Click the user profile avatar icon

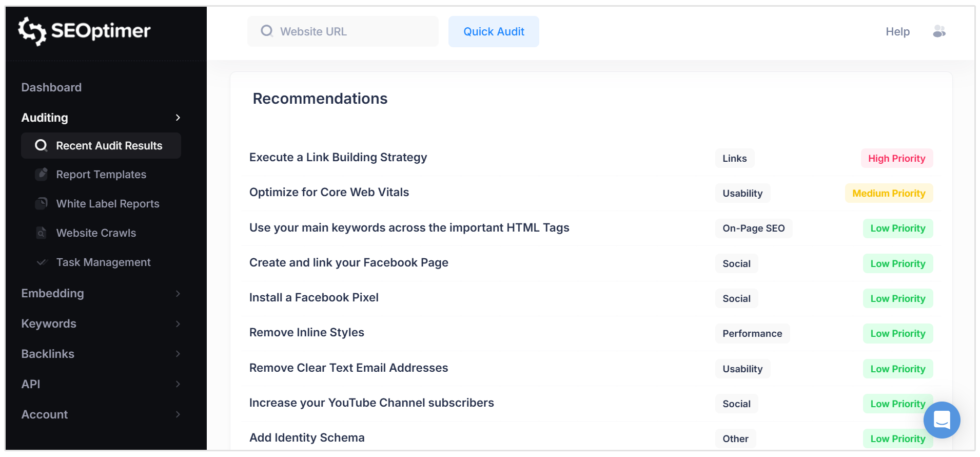point(939,31)
